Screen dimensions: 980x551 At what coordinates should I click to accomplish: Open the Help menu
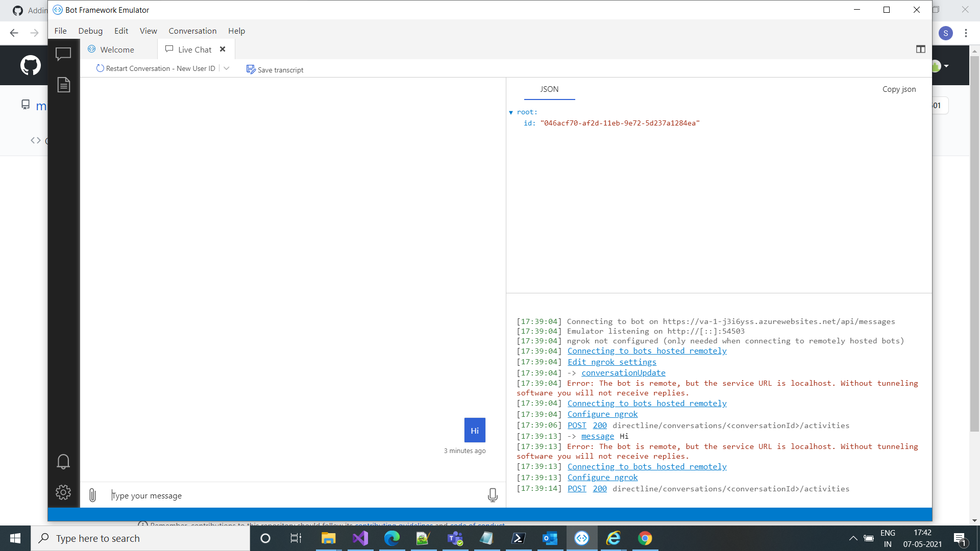(236, 31)
